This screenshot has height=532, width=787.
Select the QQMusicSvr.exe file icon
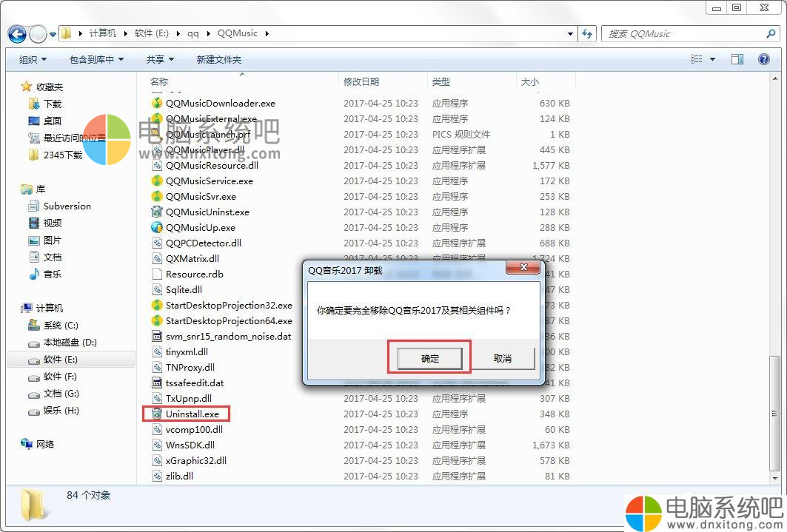pyautogui.click(x=157, y=197)
